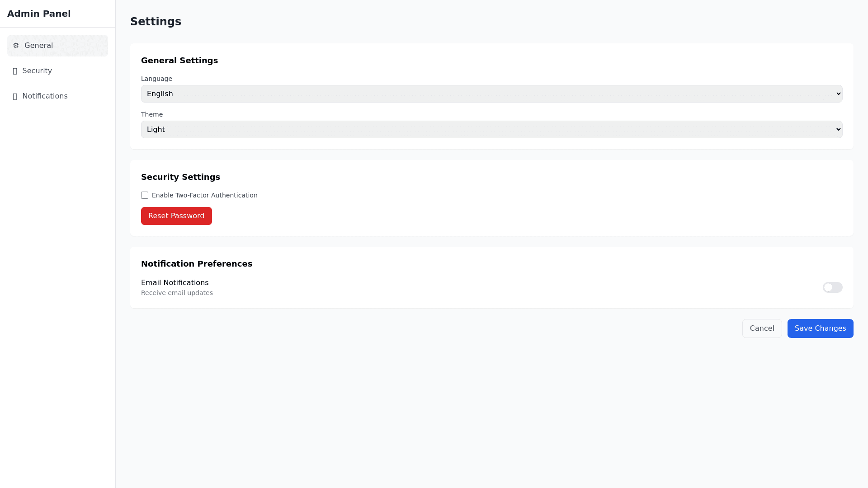Image resolution: width=868 pixels, height=488 pixels.
Task: Click the Language dropdown arrow
Action: [838, 94]
